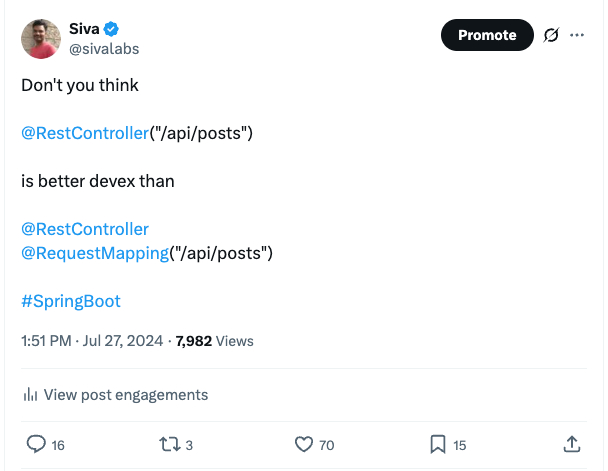Click the bar chart analytics icon
The height and width of the screenshot is (471, 608).
(30, 395)
